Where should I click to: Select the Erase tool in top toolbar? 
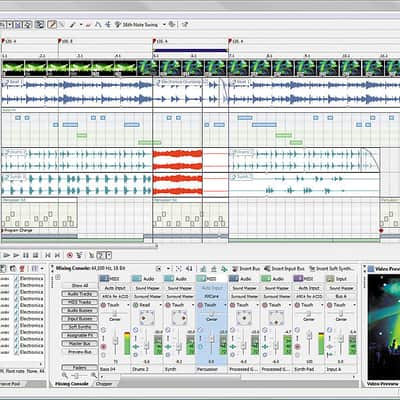pos(88,24)
